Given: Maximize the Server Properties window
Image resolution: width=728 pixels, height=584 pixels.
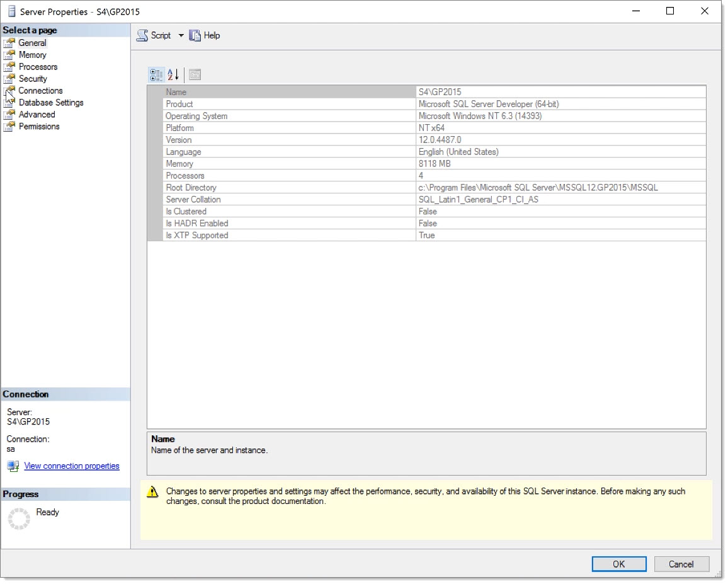Looking at the screenshot, I should (671, 11).
